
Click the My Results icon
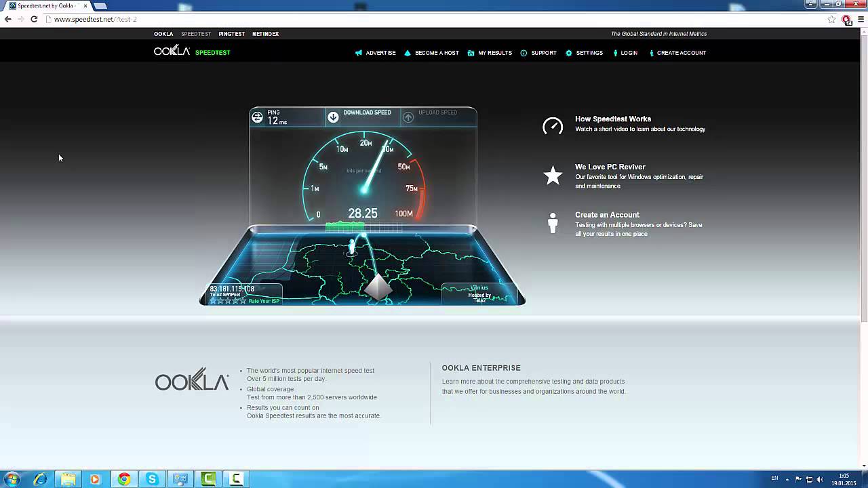coord(471,53)
